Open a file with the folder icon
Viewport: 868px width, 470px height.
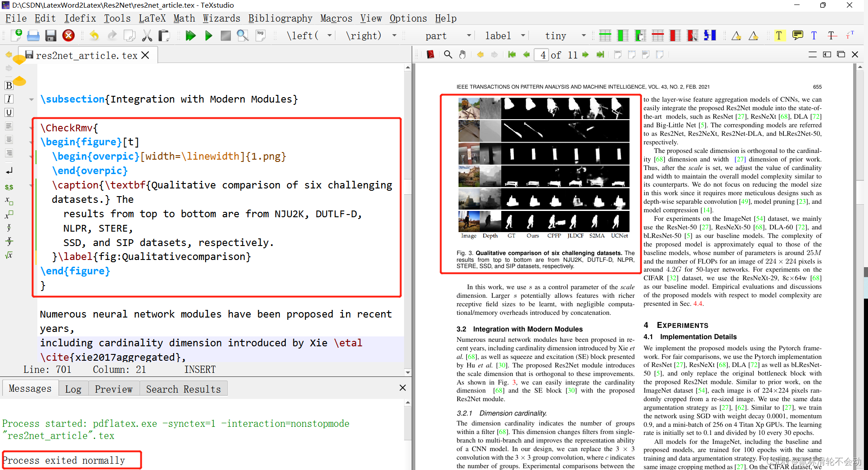click(33, 36)
